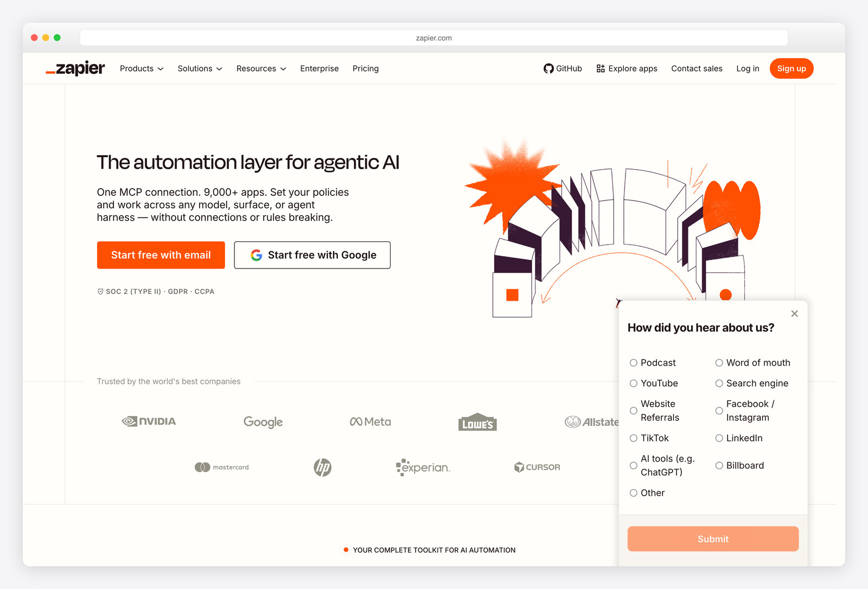Click the hero automation illustration
The width and height of the screenshot is (868, 589).
point(613,228)
